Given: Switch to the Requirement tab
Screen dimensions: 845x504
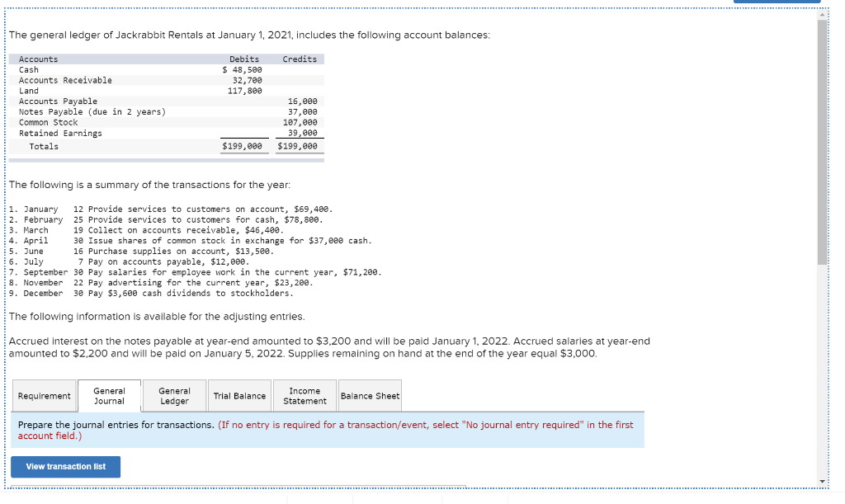Looking at the screenshot, I should tap(44, 395).
